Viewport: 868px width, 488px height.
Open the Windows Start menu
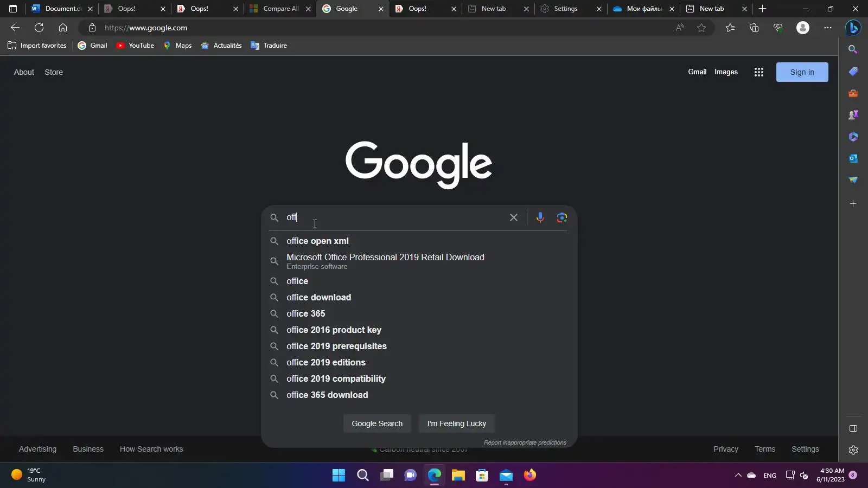pyautogui.click(x=339, y=476)
